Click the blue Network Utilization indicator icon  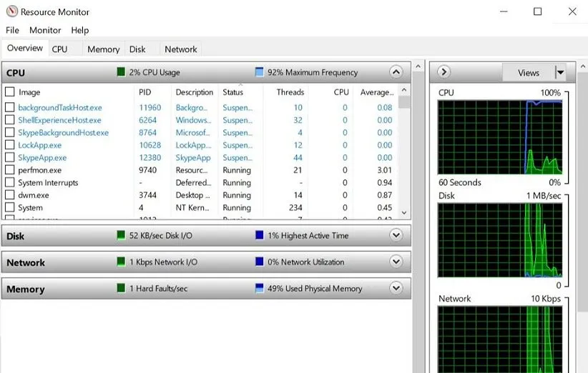(260, 262)
